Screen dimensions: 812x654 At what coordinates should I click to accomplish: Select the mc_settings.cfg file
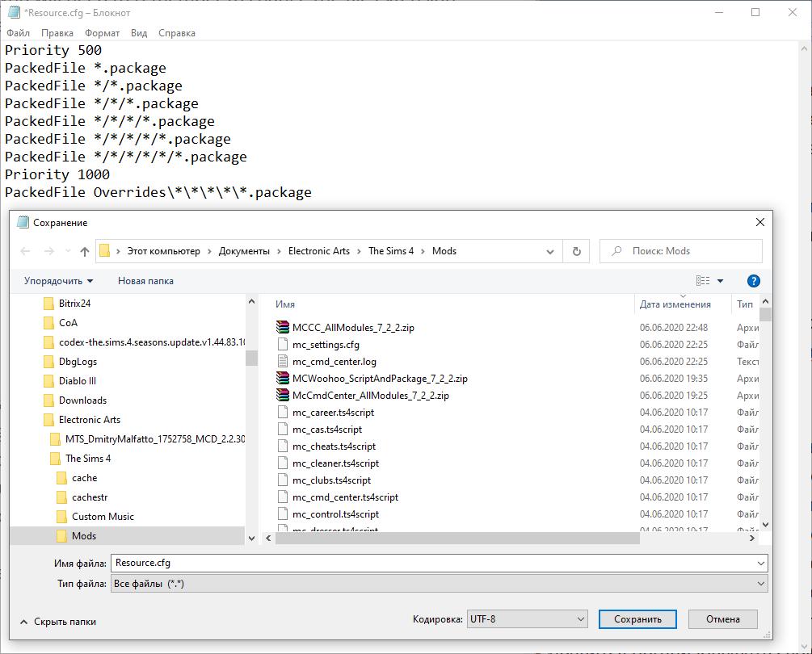pyautogui.click(x=326, y=345)
